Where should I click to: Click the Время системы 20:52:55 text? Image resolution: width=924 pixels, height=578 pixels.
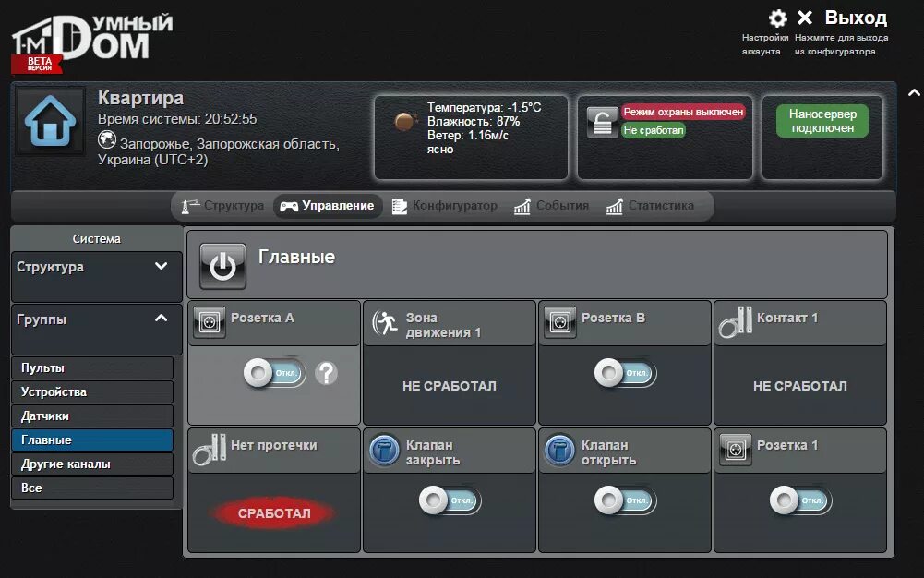coord(177,119)
